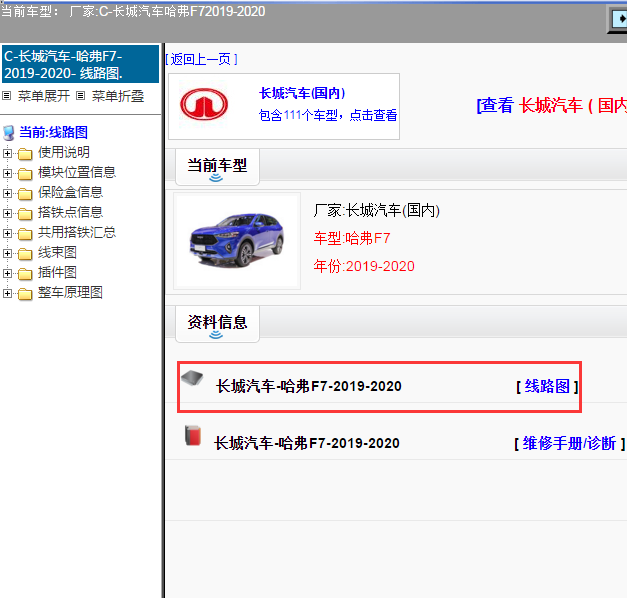627x598 pixels.
Task: Click the gray chip icon for 线路图 row
Action: pyautogui.click(x=192, y=377)
